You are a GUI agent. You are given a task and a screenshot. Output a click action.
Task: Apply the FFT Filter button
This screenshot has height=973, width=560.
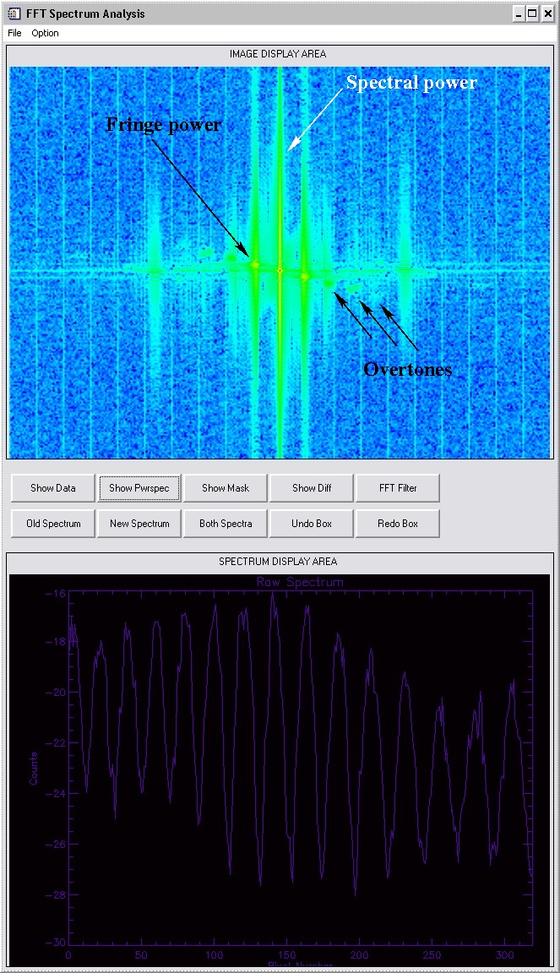pos(398,487)
